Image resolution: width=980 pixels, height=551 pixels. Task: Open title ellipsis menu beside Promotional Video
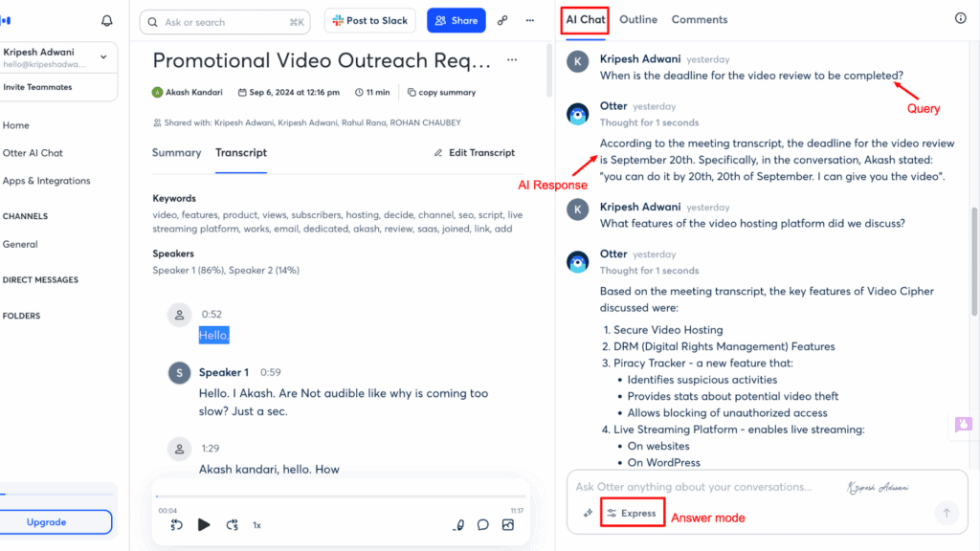pyautogui.click(x=512, y=60)
